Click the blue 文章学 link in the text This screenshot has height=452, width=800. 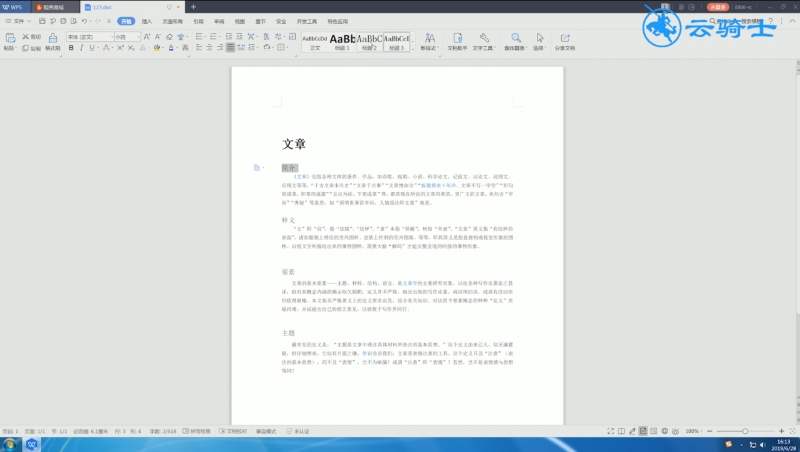[410, 283]
